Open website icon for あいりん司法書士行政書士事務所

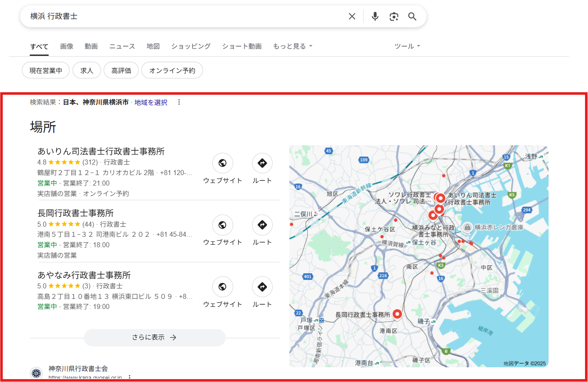[x=223, y=163]
